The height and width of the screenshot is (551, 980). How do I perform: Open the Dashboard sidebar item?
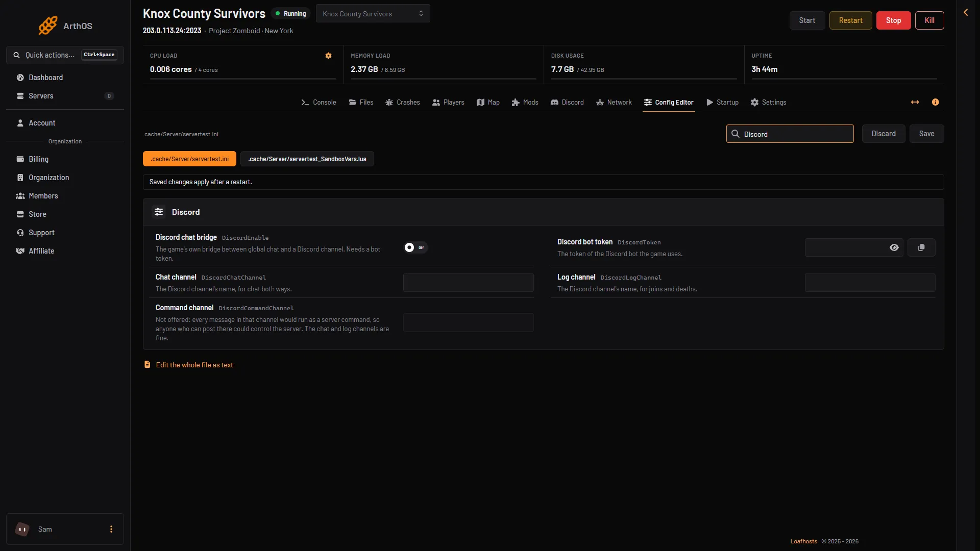(x=65, y=78)
